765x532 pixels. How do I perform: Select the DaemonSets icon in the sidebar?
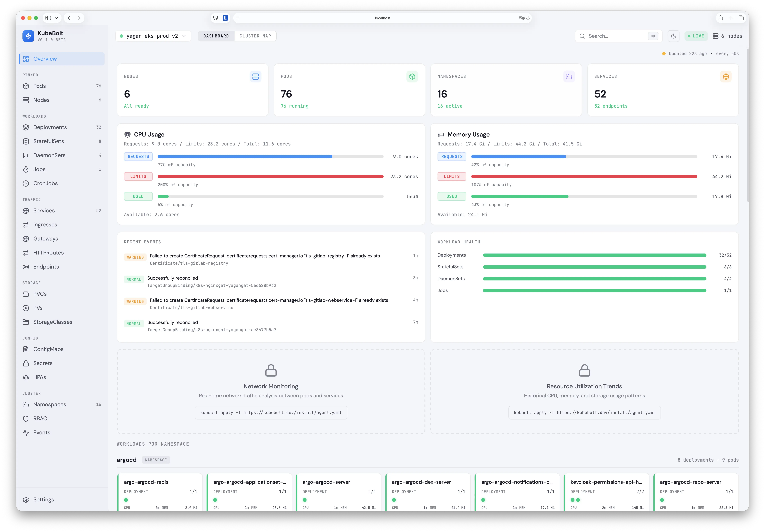[26, 155]
